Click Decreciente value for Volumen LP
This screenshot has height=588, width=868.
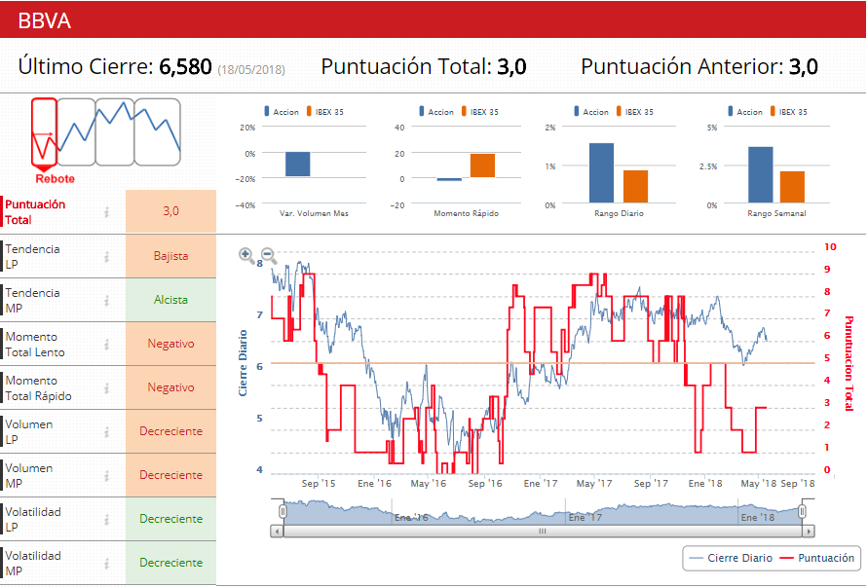click(x=171, y=431)
